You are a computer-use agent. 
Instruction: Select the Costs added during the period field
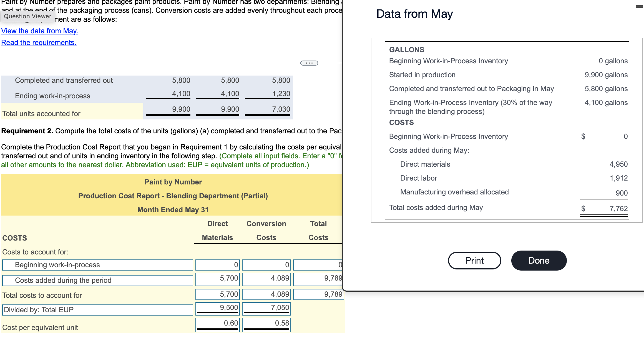(x=98, y=281)
